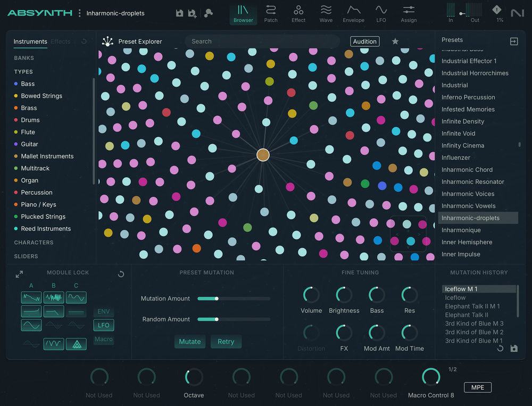Toggle lock on the sine LFO module in column A
This screenshot has height=406, width=532.
[31, 325]
